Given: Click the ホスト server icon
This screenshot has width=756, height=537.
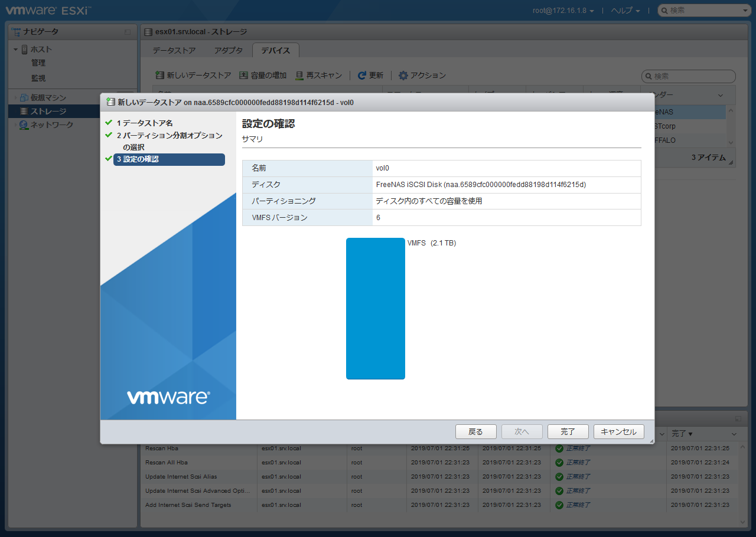Looking at the screenshot, I should (x=24, y=50).
